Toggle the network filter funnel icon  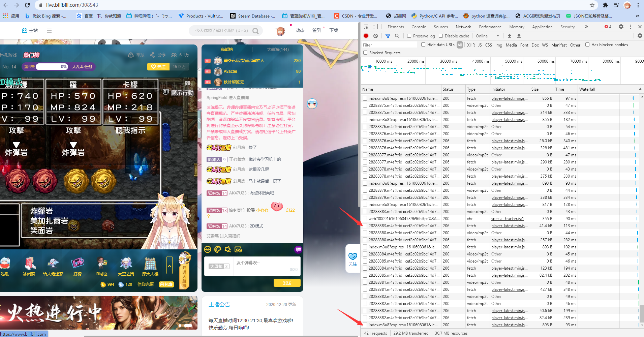point(388,36)
